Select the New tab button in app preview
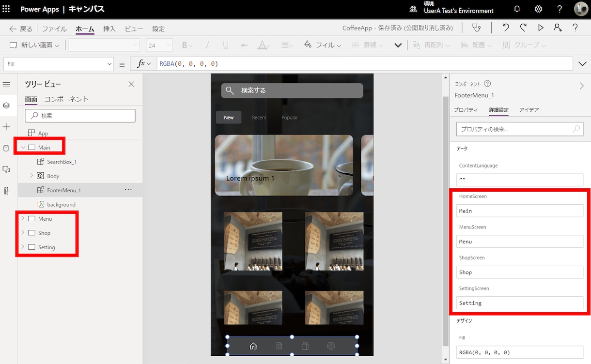The image size is (591, 364). [x=229, y=118]
